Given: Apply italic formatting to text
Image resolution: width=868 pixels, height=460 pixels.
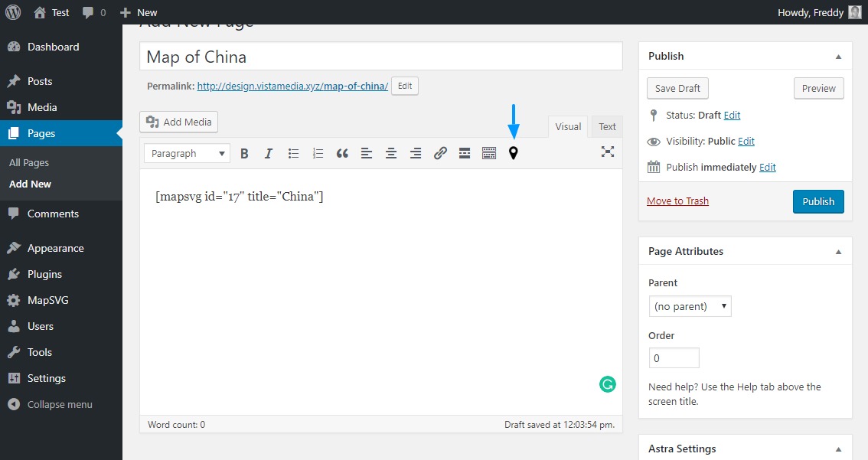Looking at the screenshot, I should click(x=269, y=153).
